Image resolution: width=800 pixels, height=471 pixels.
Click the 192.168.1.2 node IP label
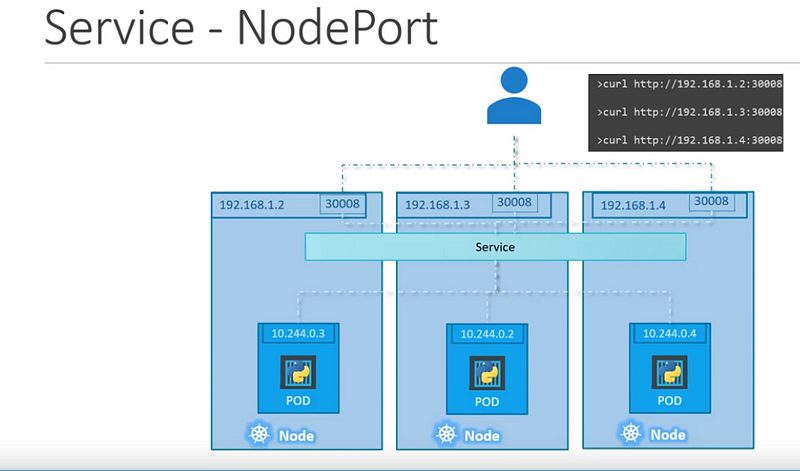(252, 205)
